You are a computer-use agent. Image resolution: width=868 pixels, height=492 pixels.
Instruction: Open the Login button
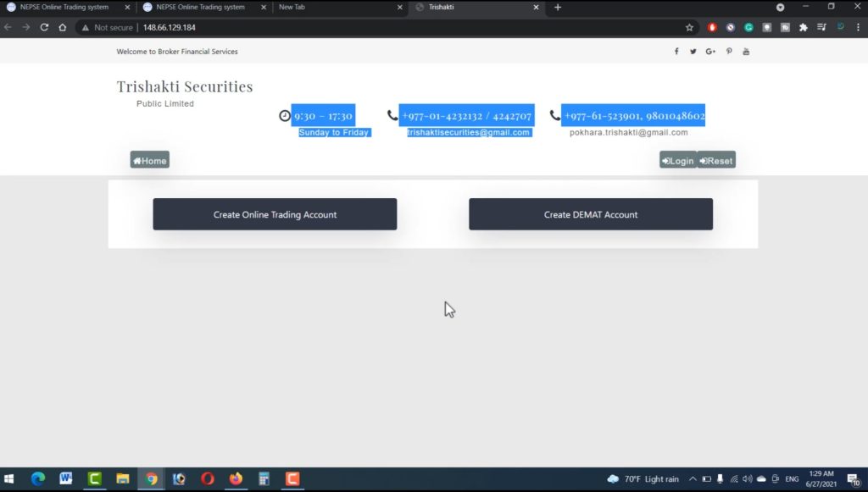pos(678,160)
